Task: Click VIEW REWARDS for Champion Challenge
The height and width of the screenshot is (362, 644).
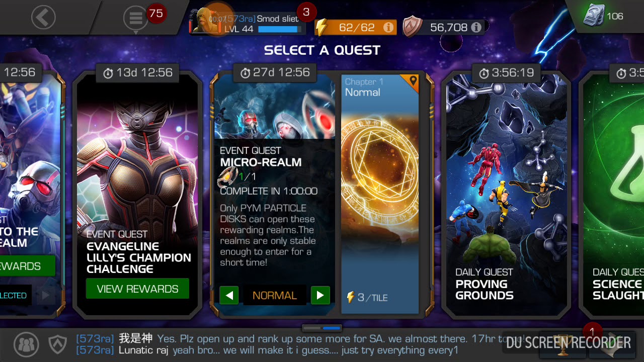Action: pyautogui.click(x=137, y=289)
